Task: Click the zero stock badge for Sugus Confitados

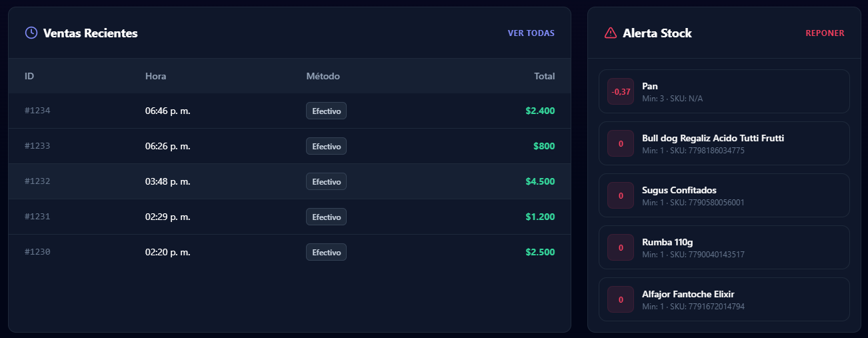Action: [621, 195]
